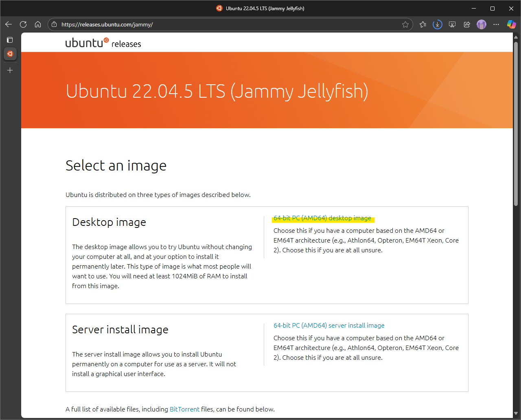Maximize the browser window
The height and width of the screenshot is (420, 521).
pos(493,8)
